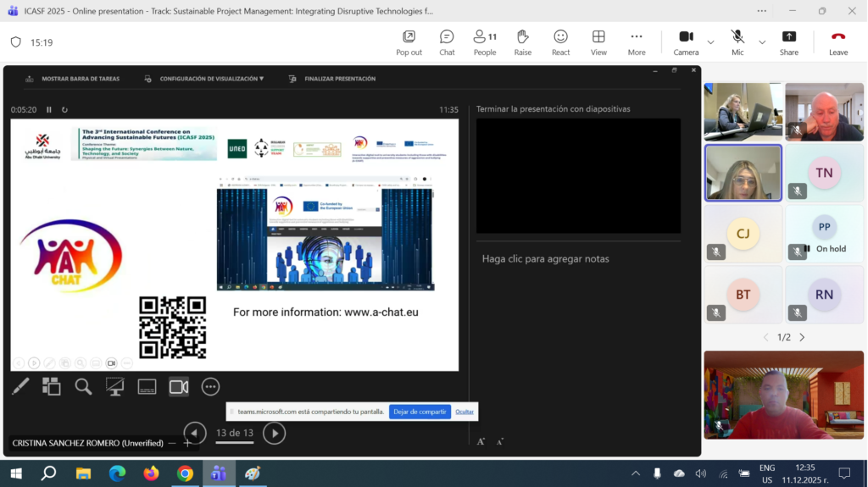Expand the Camera options arrow
This screenshot has height=487, width=868.
tap(710, 42)
